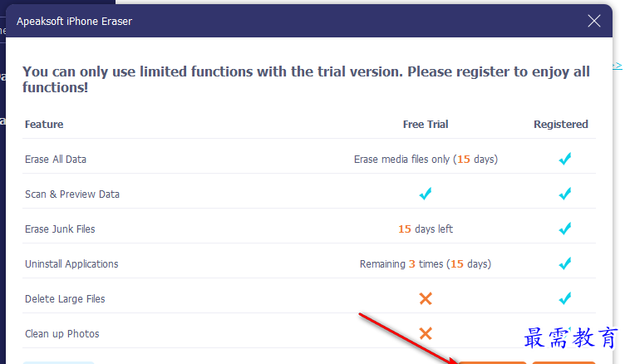Click the Clean up Photos label

pos(62,334)
